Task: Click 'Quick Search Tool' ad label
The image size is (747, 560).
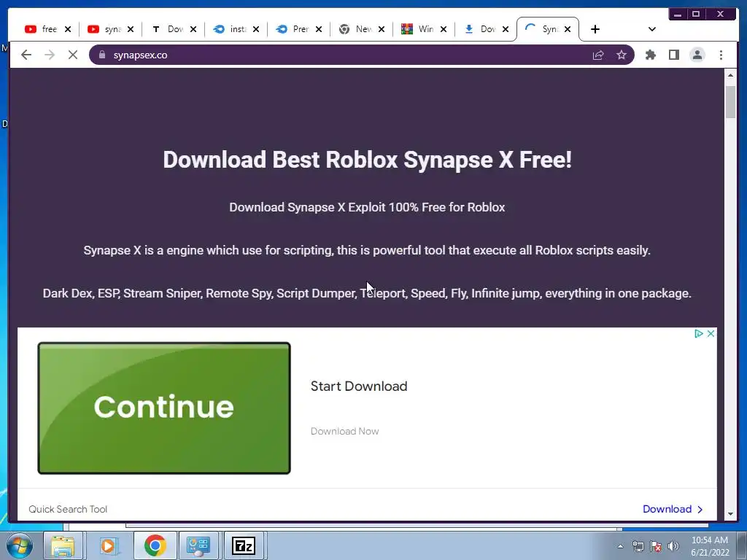Action: pyautogui.click(x=68, y=509)
